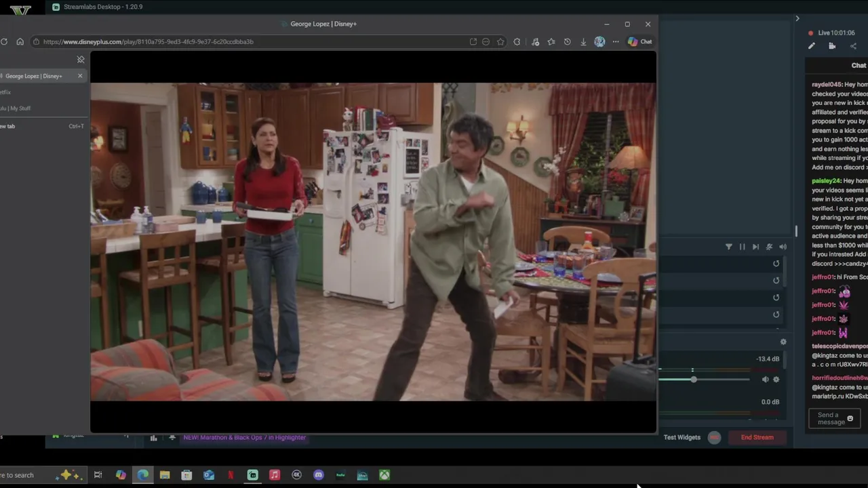The image size is (868, 488).
Task: Open Copilot from the taskbar
Action: (121, 475)
